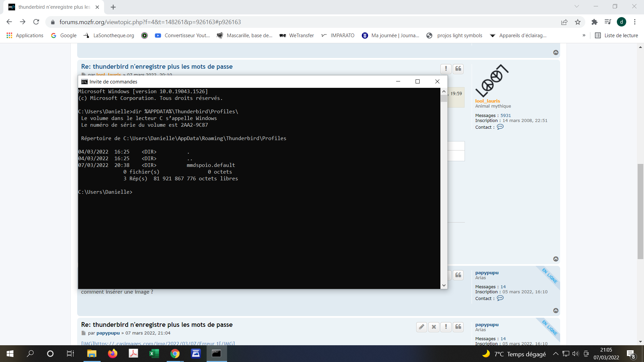Viewport: 644px width, 362px height.
Task: Show hidden system tray icons
Action: point(555,354)
